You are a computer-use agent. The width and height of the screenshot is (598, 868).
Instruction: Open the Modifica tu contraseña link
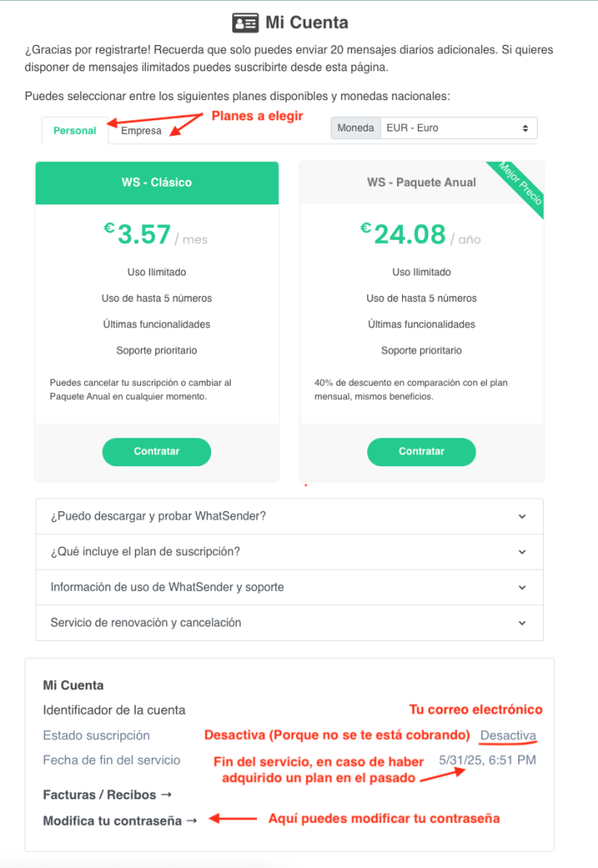113,821
